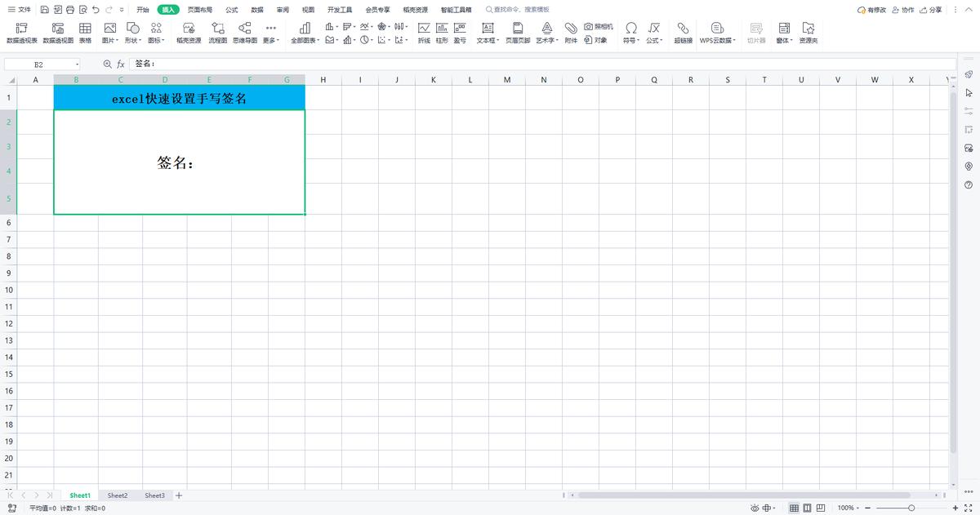Viewport: 980px width, 515px height.
Task: Click the 有修改 (unsaved changes) button
Action: coord(871,10)
